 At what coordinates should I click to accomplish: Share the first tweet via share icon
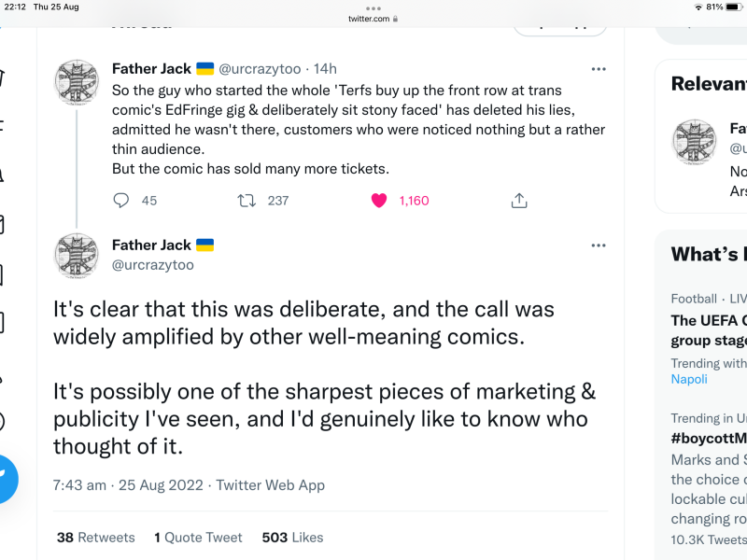(x=520, y=200)
